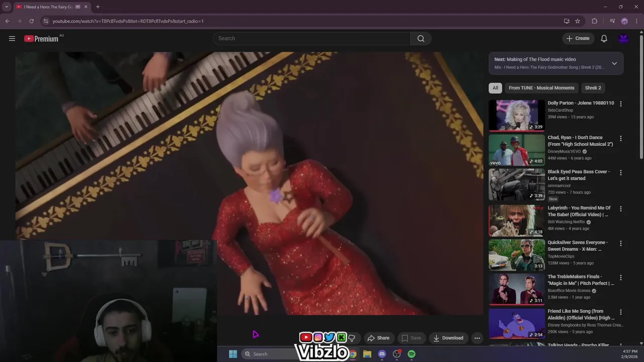Screen dimensions: 644x362
Task: Click Boxoffice Movie Scenes channel name
Action: pos(569,291)
